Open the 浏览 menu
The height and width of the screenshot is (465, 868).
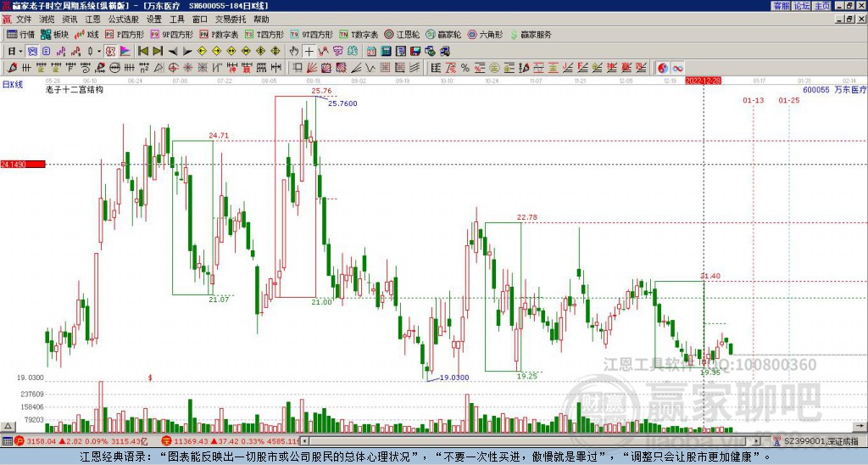[47, 20]
